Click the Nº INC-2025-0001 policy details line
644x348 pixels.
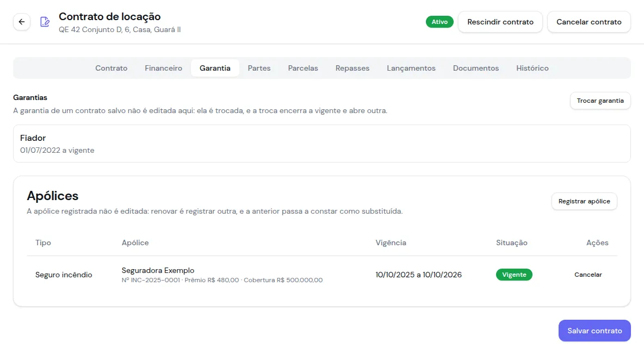click(222, 280)
